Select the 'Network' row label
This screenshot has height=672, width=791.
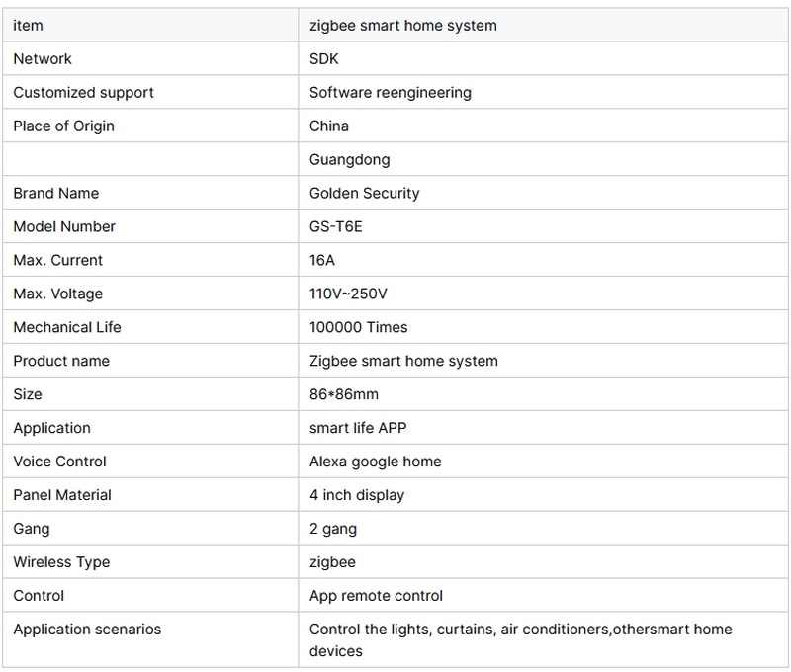coord(43,58)
